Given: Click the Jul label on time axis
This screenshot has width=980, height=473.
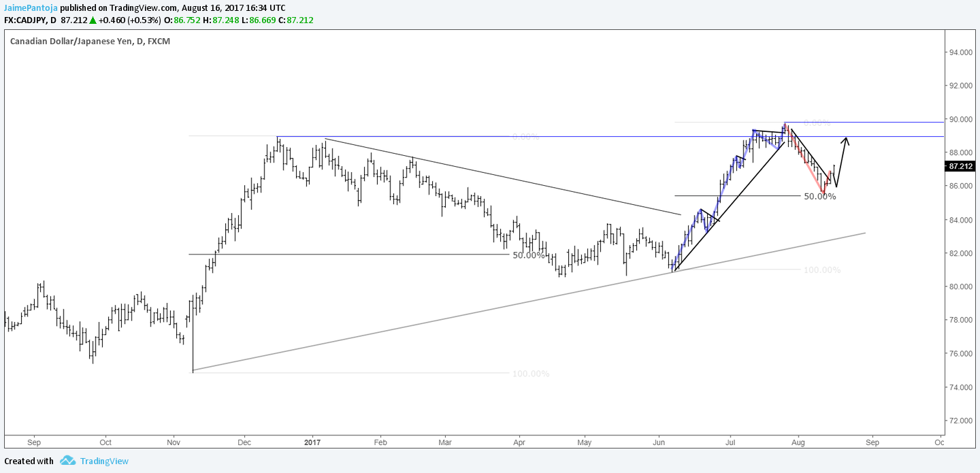Looking at the screenshot, I should click(x=730, y=442).
